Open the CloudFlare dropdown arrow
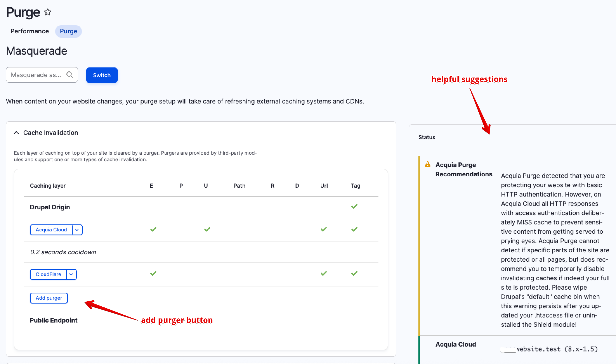Image resolution: width=616 pixels, height=364 pixels. [71, 274]
